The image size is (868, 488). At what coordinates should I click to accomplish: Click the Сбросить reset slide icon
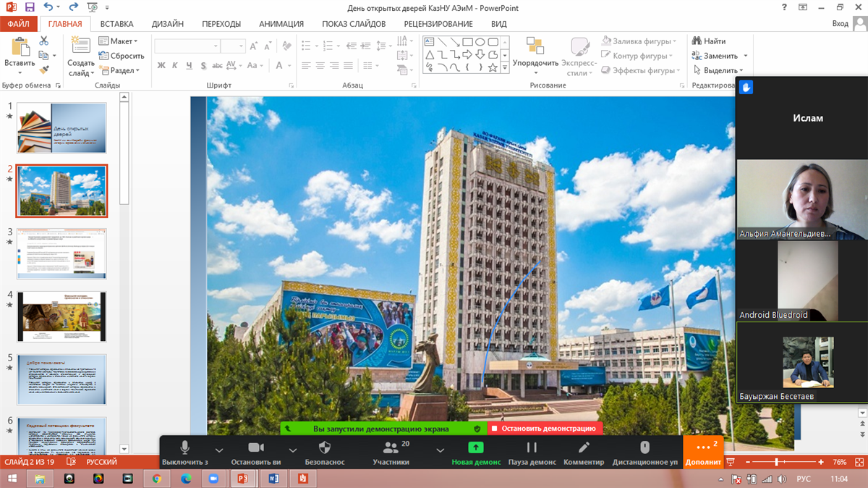click(x=104, y=56)
